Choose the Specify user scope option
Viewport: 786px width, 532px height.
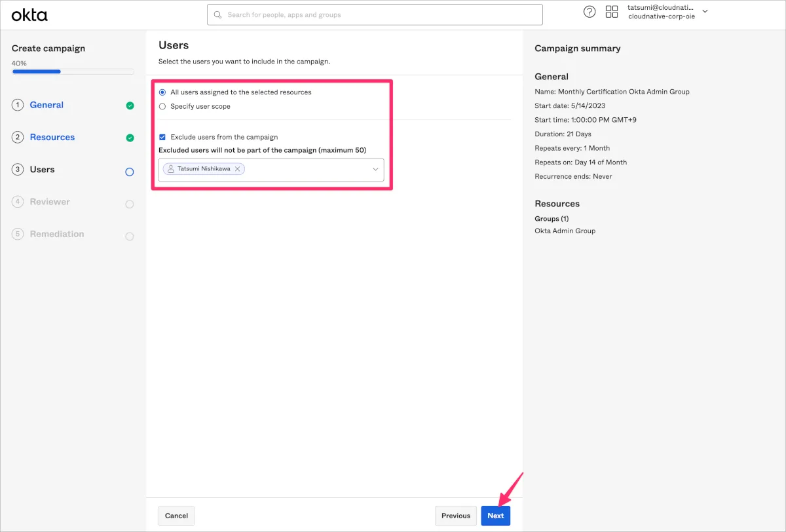(x=162, y=106)
